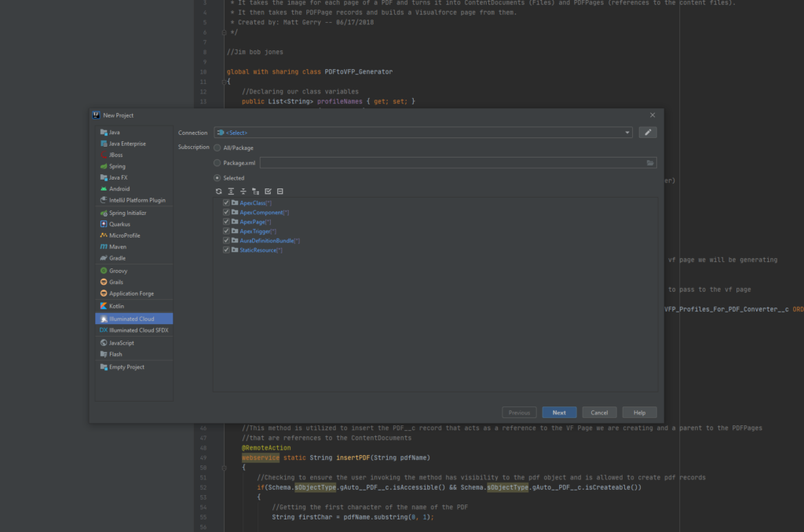
Task: Refresh the metadata subscription list
Action: click(x=219, y=191)
